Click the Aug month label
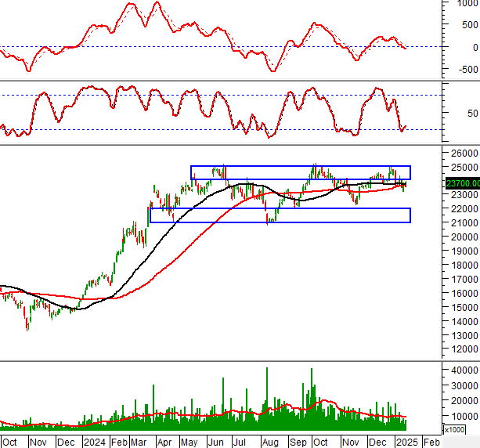 click(x=270, y=443)
